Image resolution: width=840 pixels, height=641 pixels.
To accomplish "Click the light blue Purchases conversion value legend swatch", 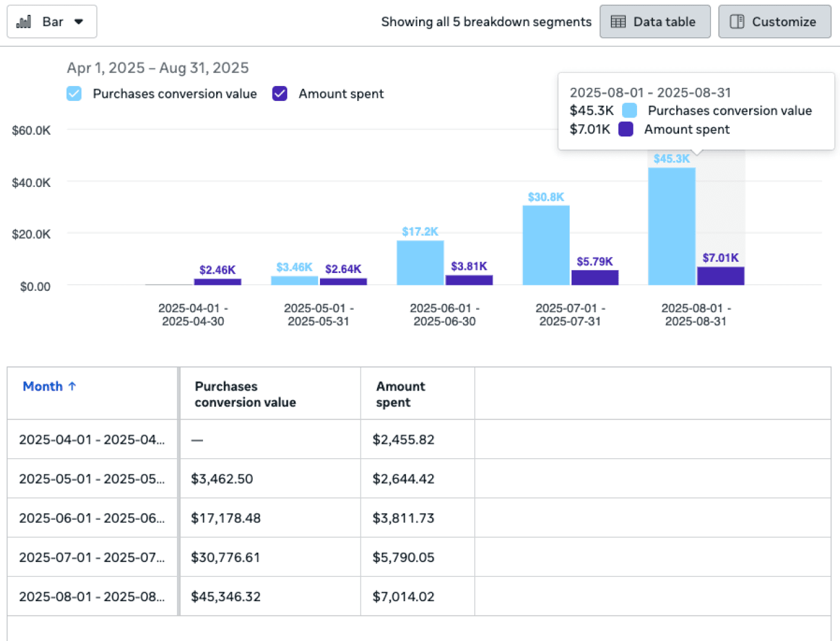I will (x=74, y=94).
